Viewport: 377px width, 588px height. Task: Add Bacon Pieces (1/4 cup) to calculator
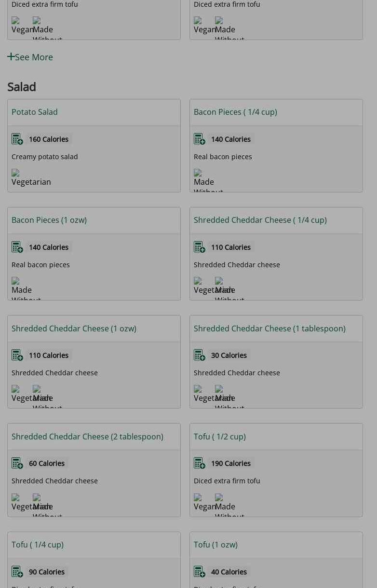pyautogui.click(x=200, y=139)
